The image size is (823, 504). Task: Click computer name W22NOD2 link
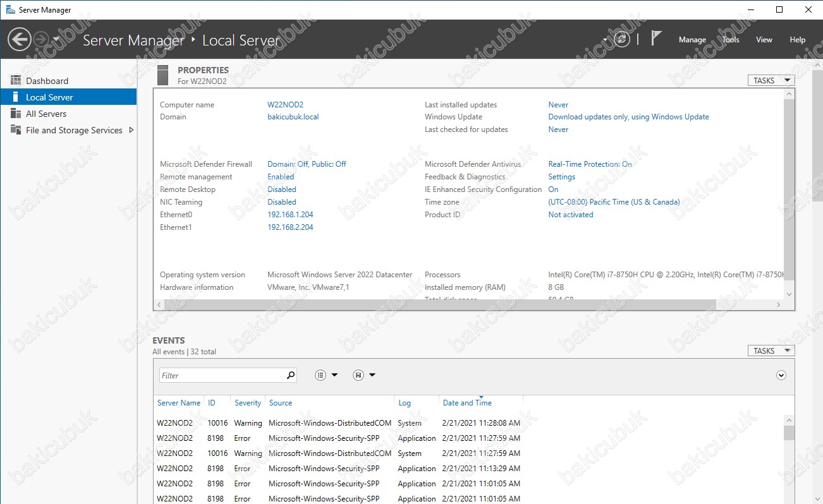pyautogui.click(x=285, y=105)
